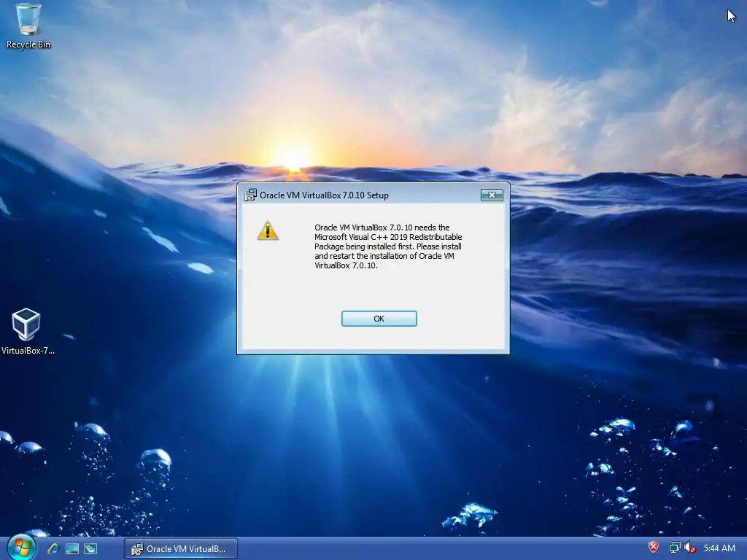The image size is (747, 560).
Task: Click the setup icon in the dialog title bar
Action: pos(250,195)
